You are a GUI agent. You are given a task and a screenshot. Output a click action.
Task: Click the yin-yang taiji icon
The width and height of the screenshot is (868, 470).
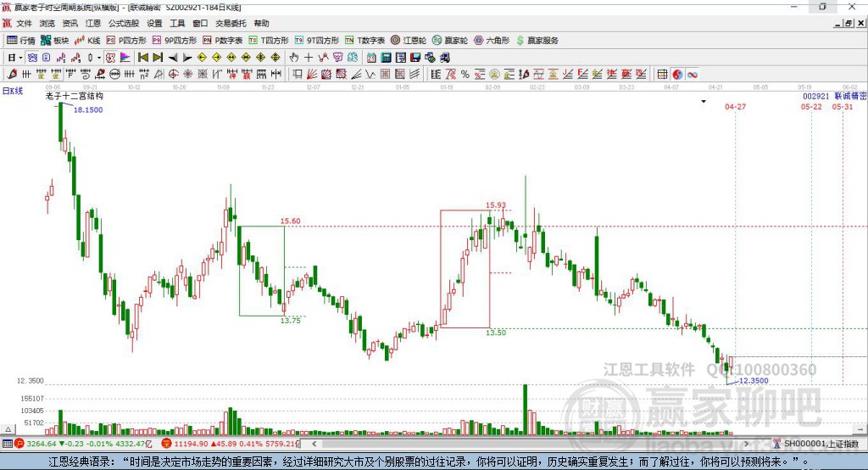pyautogui.click(x=677, y=75)
